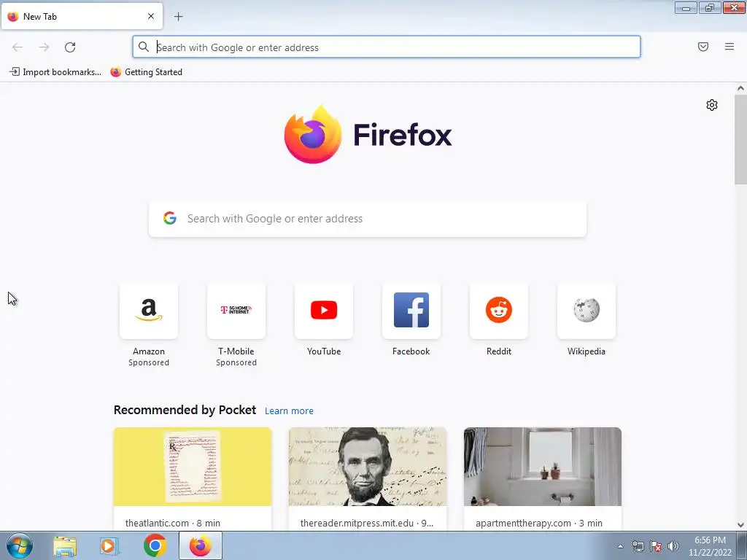Click the Recommended by Pocket heading
This screenshot has width=747, height=560.
coord(185,410)
